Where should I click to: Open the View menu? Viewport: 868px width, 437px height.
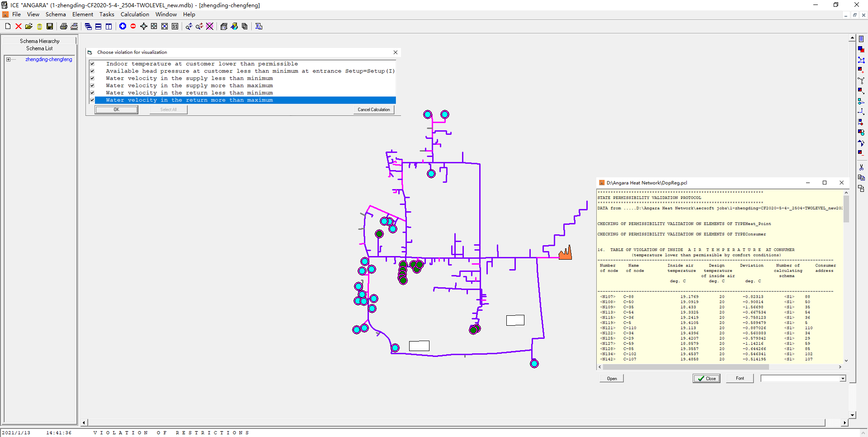tap(33, 14)
